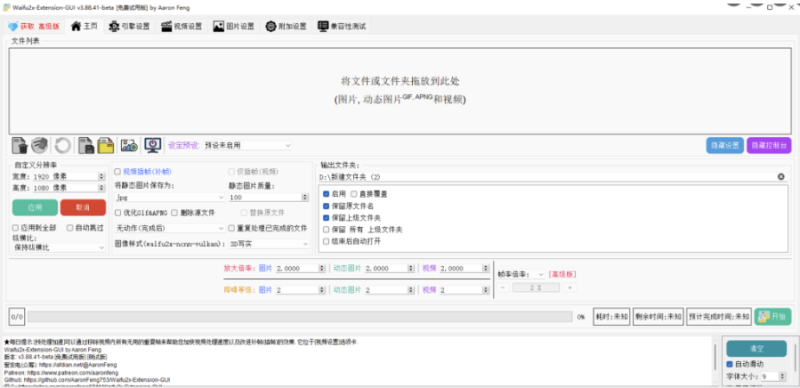The height and width of the screenshot is (388, 800).
Task: Click 清空 clear log button
Action: (x=757, y=349)
